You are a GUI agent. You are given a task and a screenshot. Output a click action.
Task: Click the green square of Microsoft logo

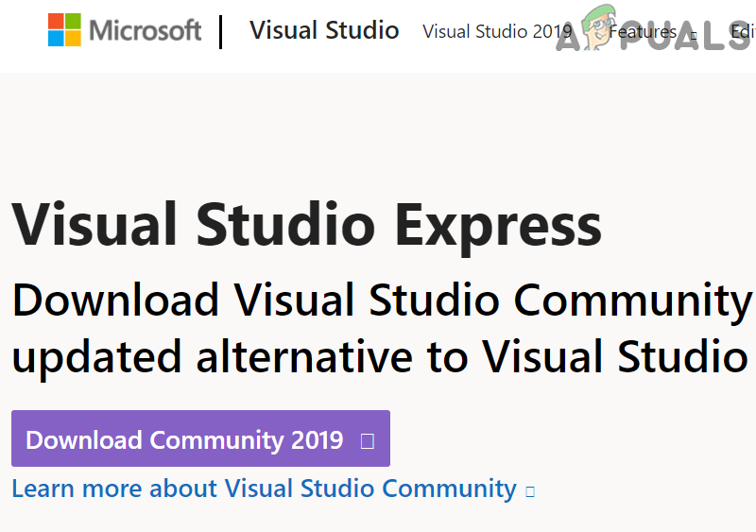[73, 22]
